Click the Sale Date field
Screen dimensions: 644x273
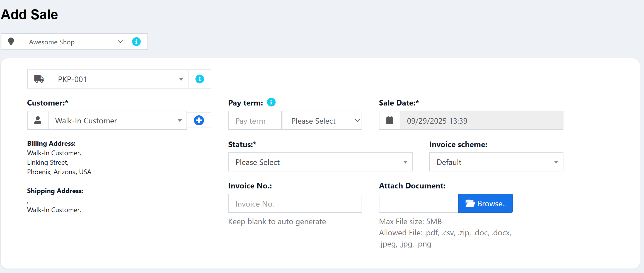point(481,120)
